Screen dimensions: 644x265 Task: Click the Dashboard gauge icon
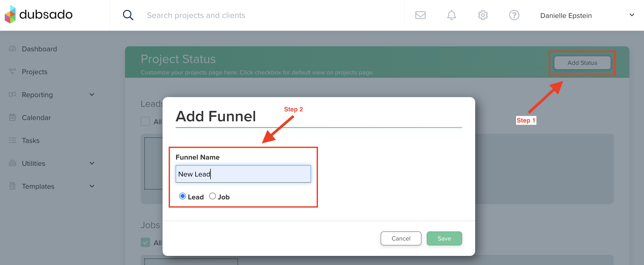(12, 49)
